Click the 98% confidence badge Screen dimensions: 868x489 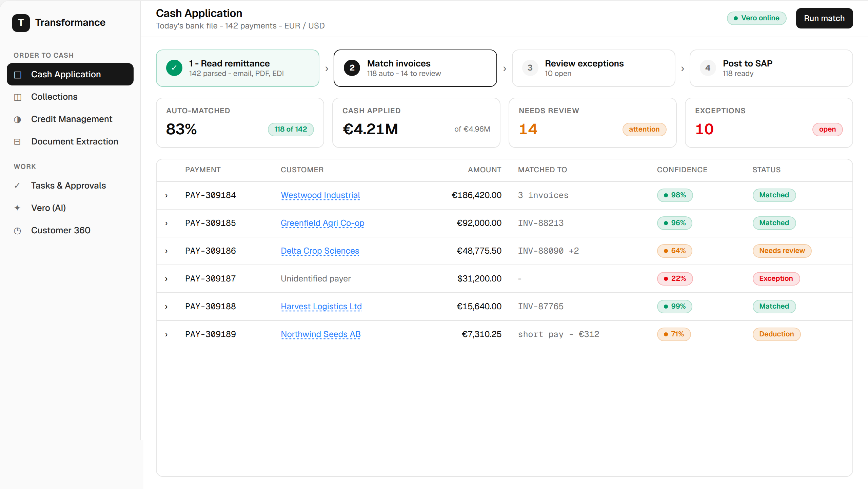click(x=675, y=195)
